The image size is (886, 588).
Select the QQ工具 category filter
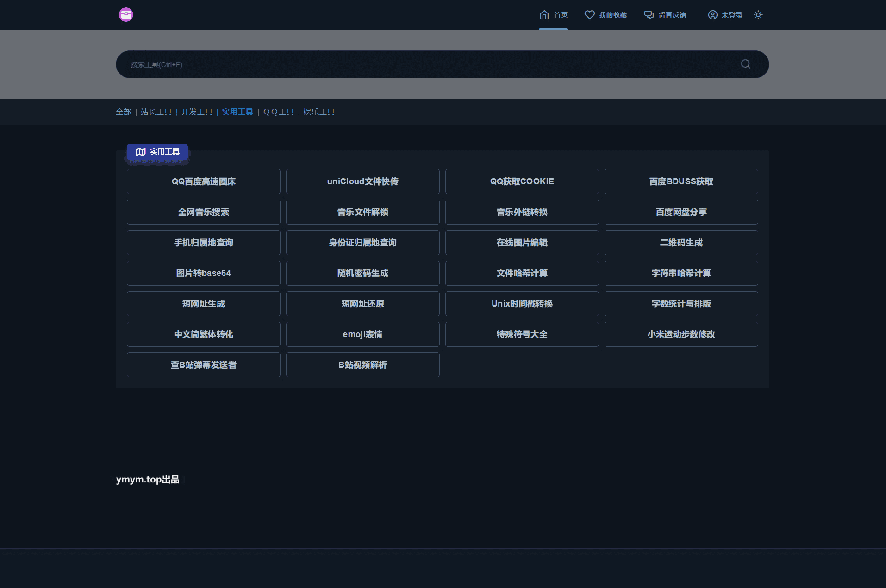click(279, 112)
